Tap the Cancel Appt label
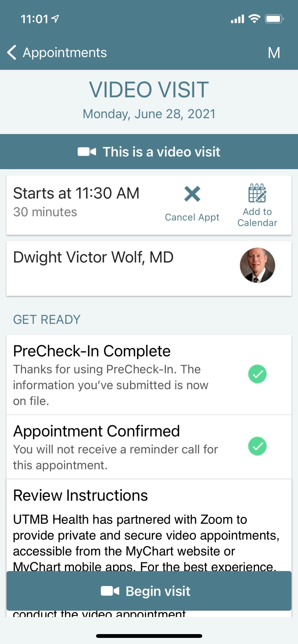The width and height of the screenshot is (298, 644). (192, 217)
